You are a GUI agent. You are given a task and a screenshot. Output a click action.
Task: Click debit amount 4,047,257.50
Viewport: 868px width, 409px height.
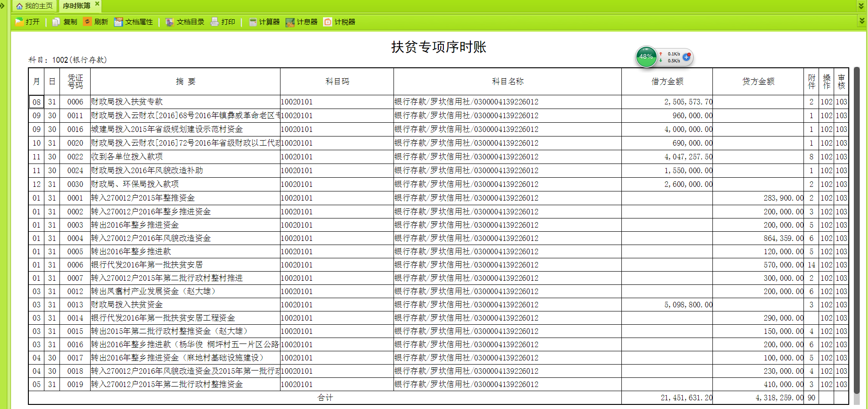[688, 157]
